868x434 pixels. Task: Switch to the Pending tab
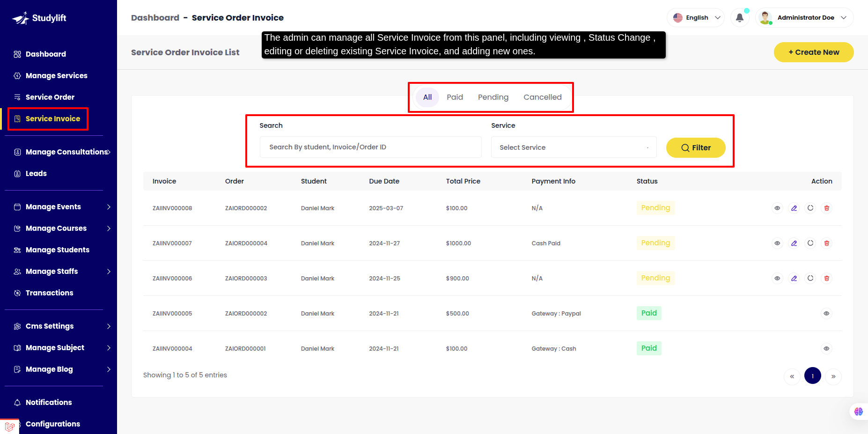pos(493,97)
